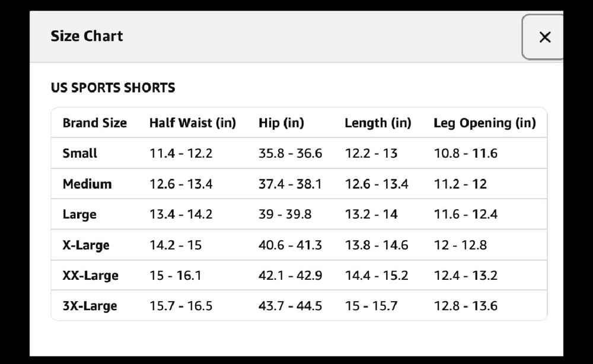Select the Half Waist (in) column header
The width and height of the screenshot is (593, 364).
[193, 123]
